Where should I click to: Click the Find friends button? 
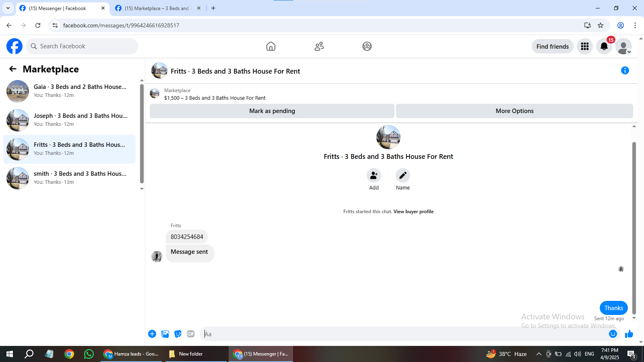pos(553,47)
